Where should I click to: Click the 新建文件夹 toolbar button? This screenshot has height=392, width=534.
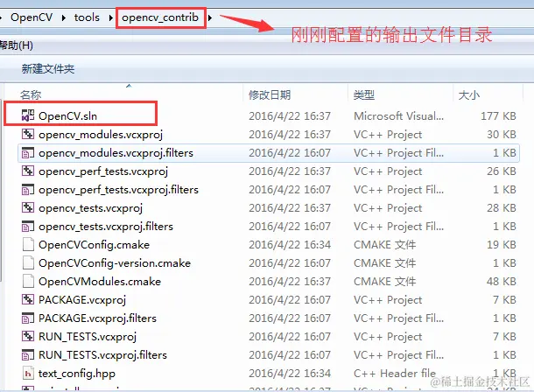[48, 69]
